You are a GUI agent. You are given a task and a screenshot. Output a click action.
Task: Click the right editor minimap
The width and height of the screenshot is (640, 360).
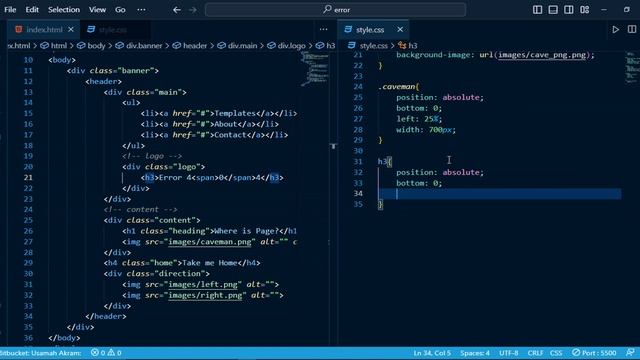click(632, 67)
